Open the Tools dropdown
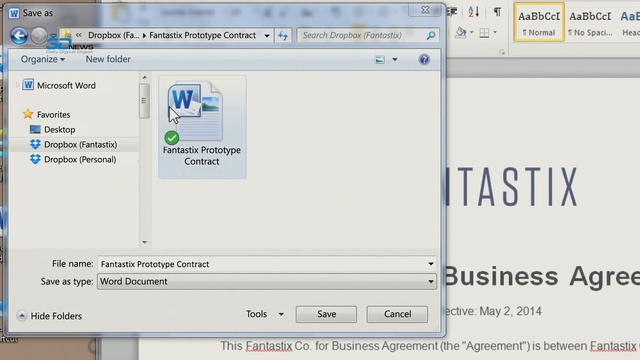This screenshot has height=360, width=640. 264,314
